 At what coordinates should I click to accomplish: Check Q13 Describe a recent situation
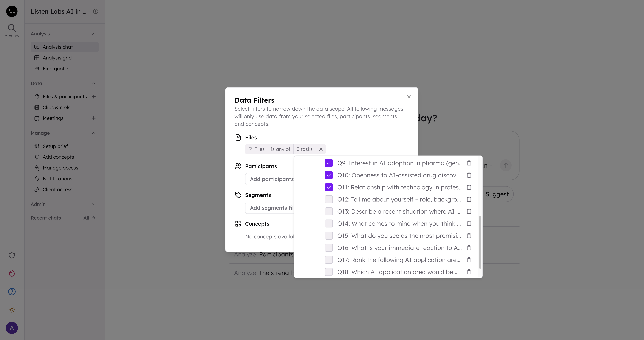(x=329, y=212)
